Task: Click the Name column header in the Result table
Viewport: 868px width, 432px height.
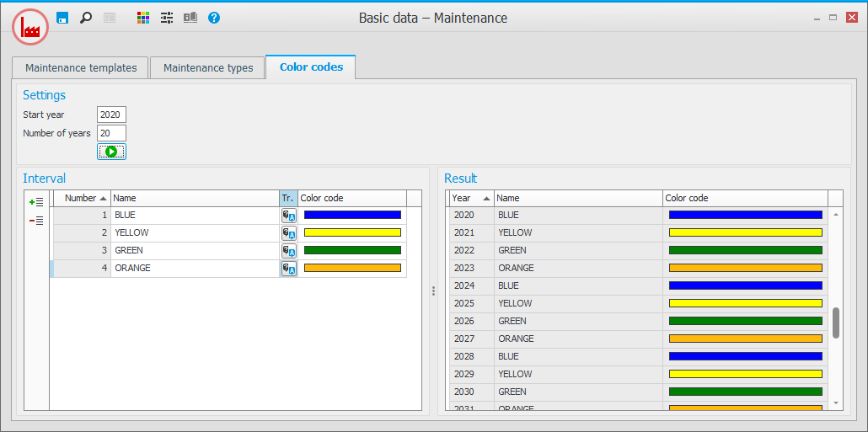Action: click(577, 198)
